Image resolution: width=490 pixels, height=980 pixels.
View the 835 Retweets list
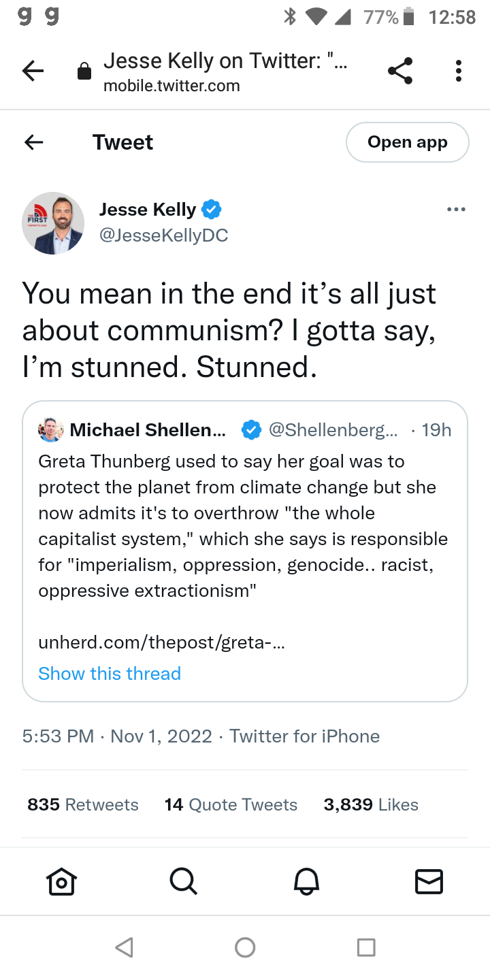click(83, 804)
